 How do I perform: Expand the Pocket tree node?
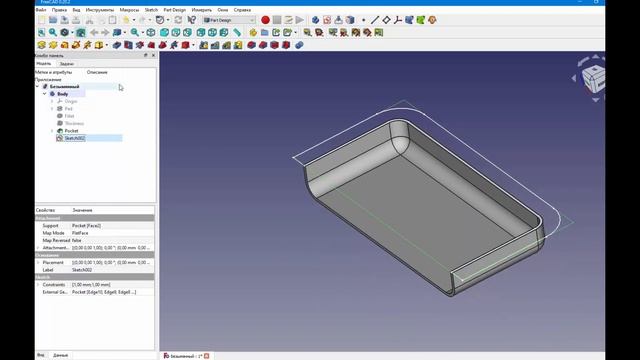point(52,131)
